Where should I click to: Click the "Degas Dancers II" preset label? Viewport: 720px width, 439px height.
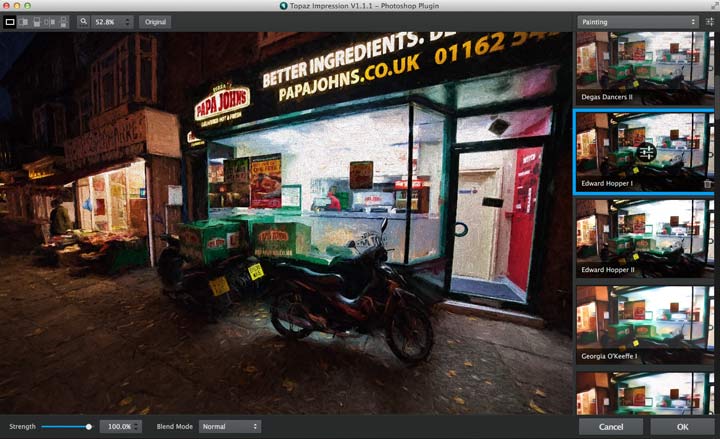coord(607,97)
